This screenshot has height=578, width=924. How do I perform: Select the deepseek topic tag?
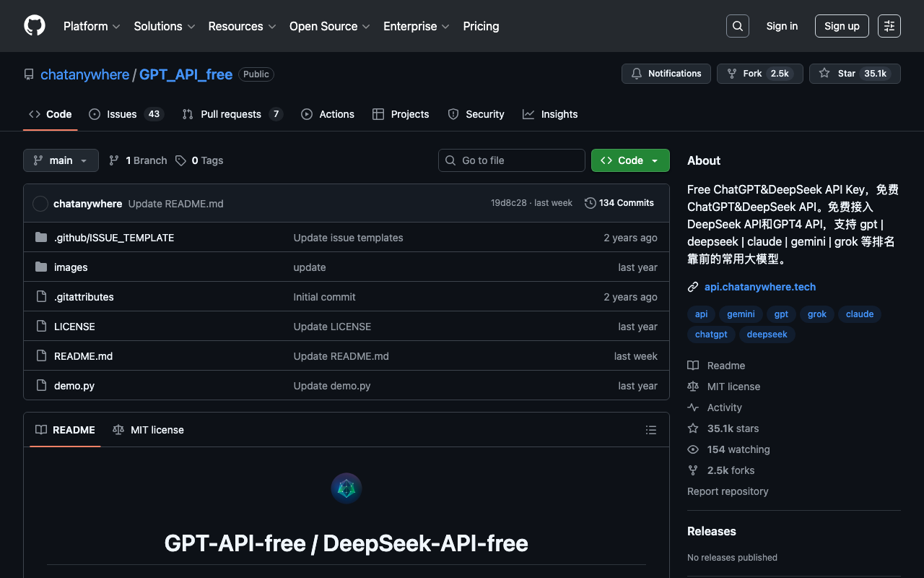(x=767, y=335)
